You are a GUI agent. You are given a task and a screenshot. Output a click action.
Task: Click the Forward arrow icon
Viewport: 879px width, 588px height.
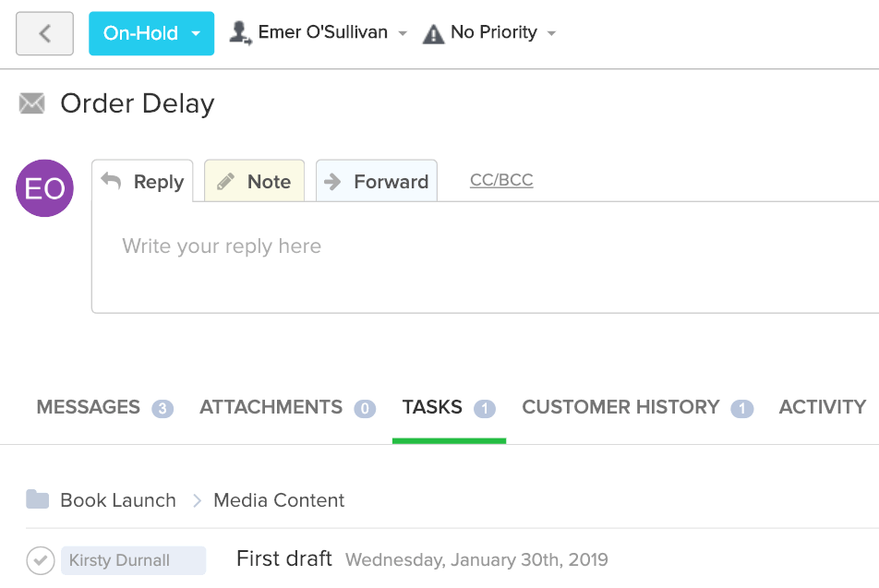pyautogui.click(x=333, y=182)
